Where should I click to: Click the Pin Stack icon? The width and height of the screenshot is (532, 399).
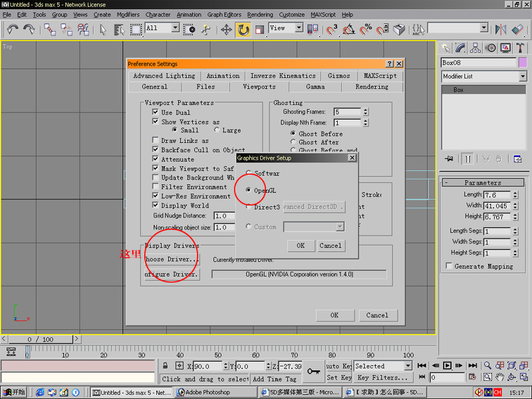(x=450, y=159)
